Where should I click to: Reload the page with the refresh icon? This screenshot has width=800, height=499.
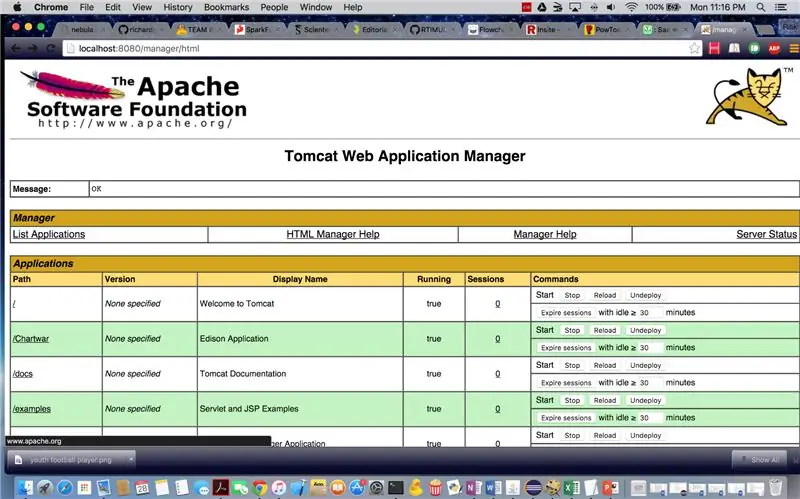click(51, 48)
